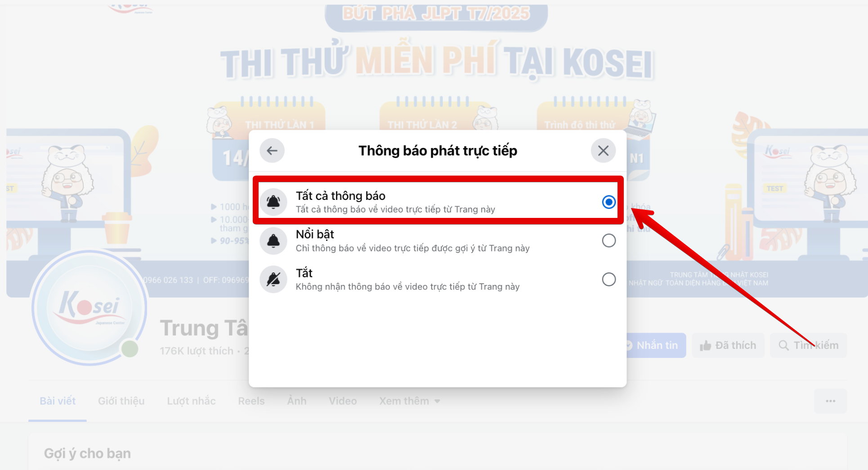
Task: Expand the Xem thêm dropdown
Action: [x=409, y=401]
